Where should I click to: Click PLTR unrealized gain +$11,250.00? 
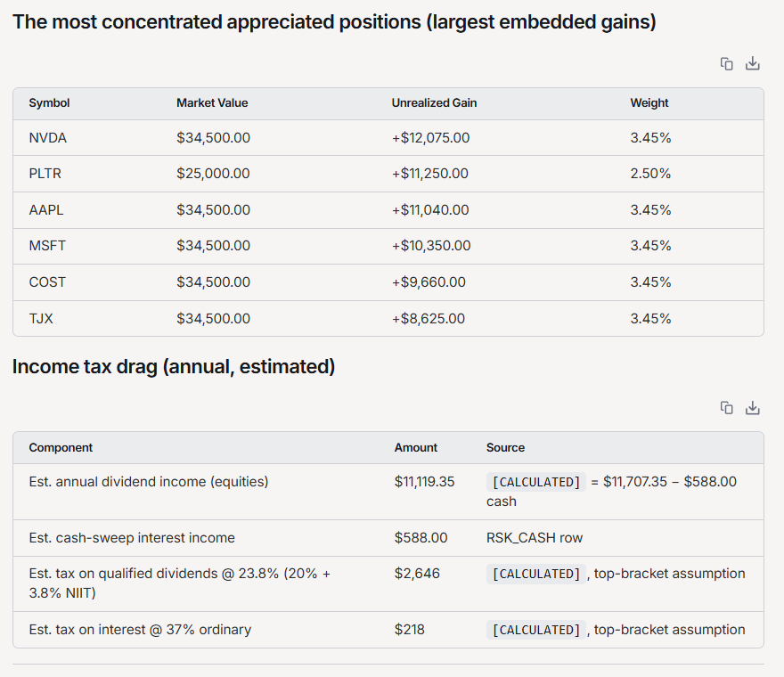(430, 174)
